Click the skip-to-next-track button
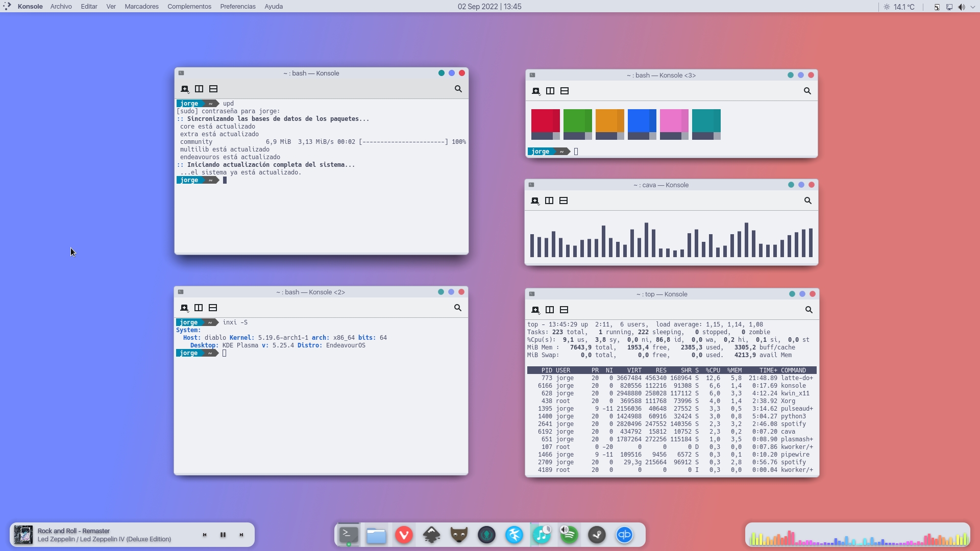The image size is (980, 551). 241,535
